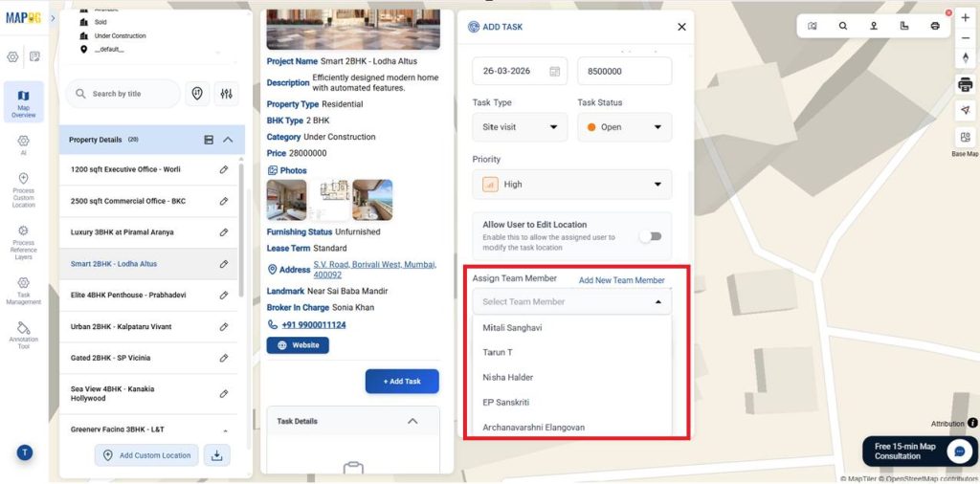Image resolution: width=980 pixels, height=484 pixels.
Task: Close the floating map toolbar red button
Action: 948,12
